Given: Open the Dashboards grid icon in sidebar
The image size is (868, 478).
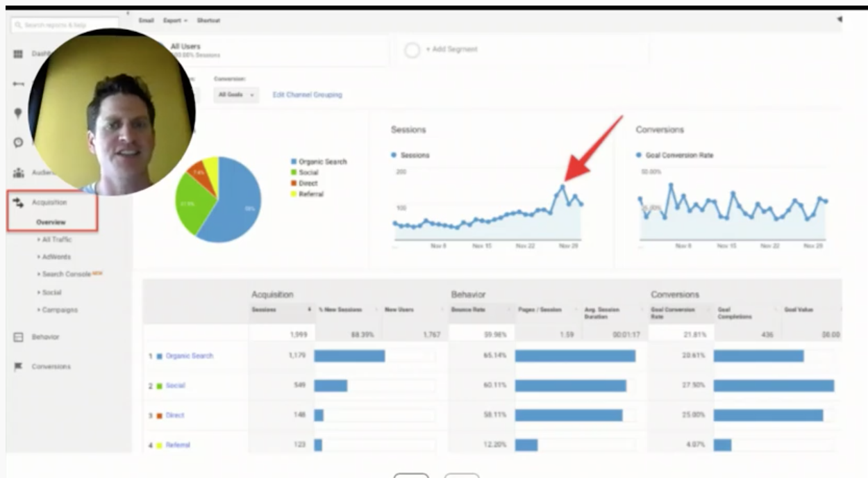Looking at the screenshot, I should point(19,53).
